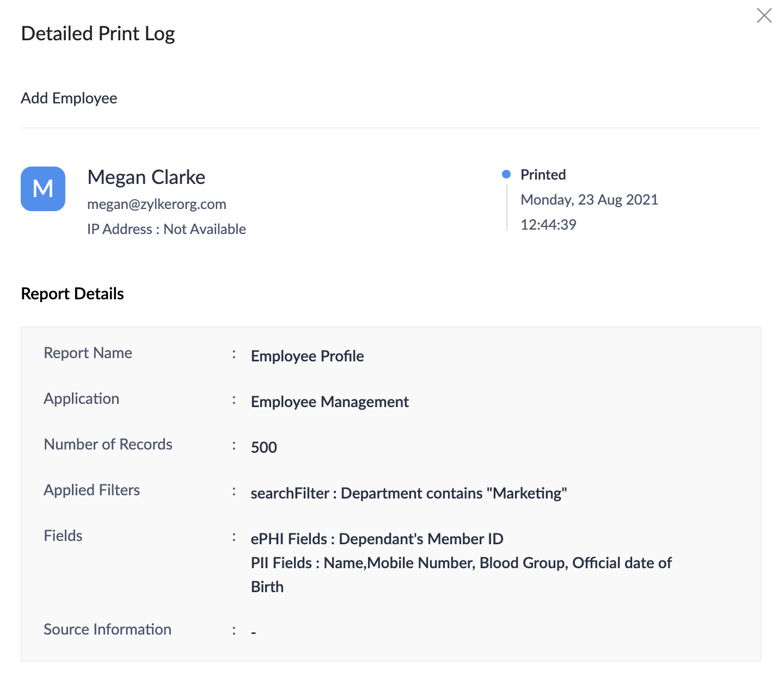
Task: Click the 500 number of records value
Action: pyautogui.click(x=264, y=447)
